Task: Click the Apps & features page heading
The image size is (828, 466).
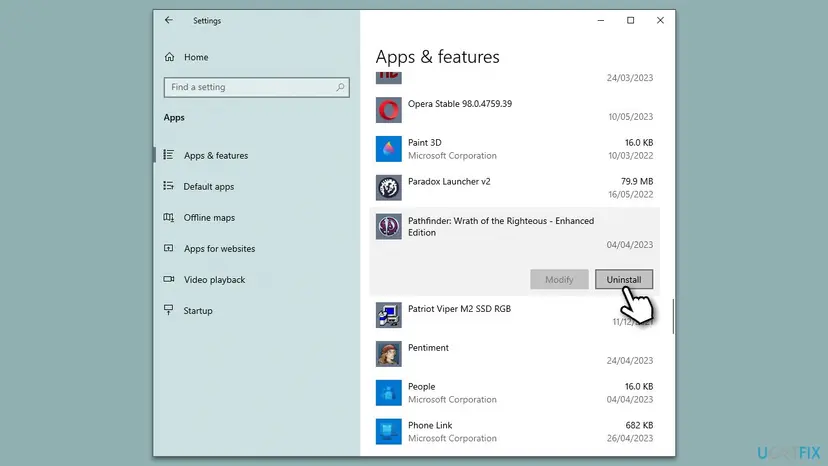Action: click(x=437, y=57)
